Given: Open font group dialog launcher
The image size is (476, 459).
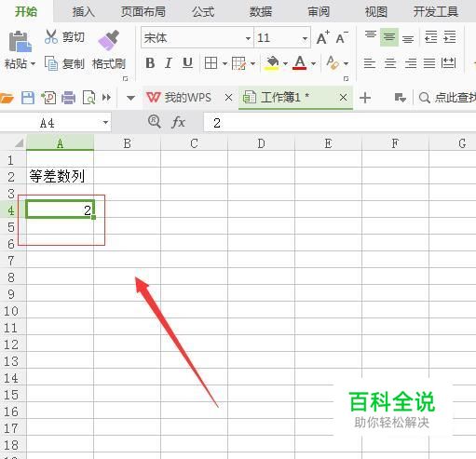Looking at the screenshot, I should tap(346, 78).
